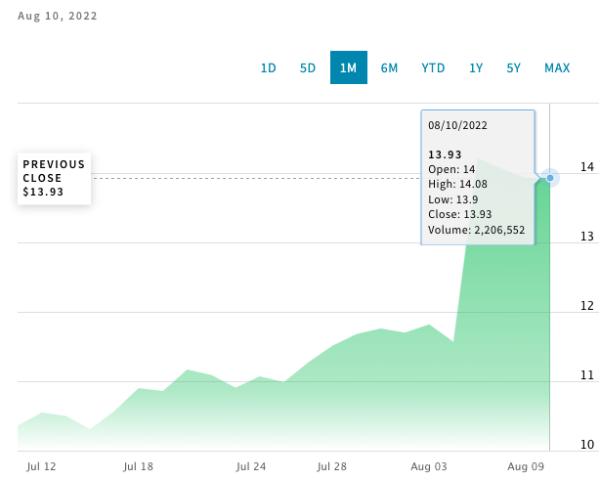The width and height of the screenshot is (600, 480).
Task: Click the blue data point marker
Action: coord(550,178)
